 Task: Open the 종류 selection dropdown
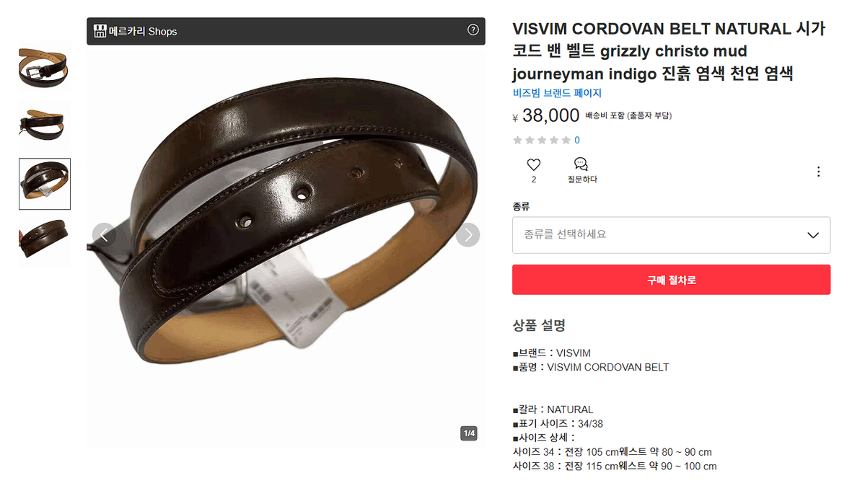671,235
